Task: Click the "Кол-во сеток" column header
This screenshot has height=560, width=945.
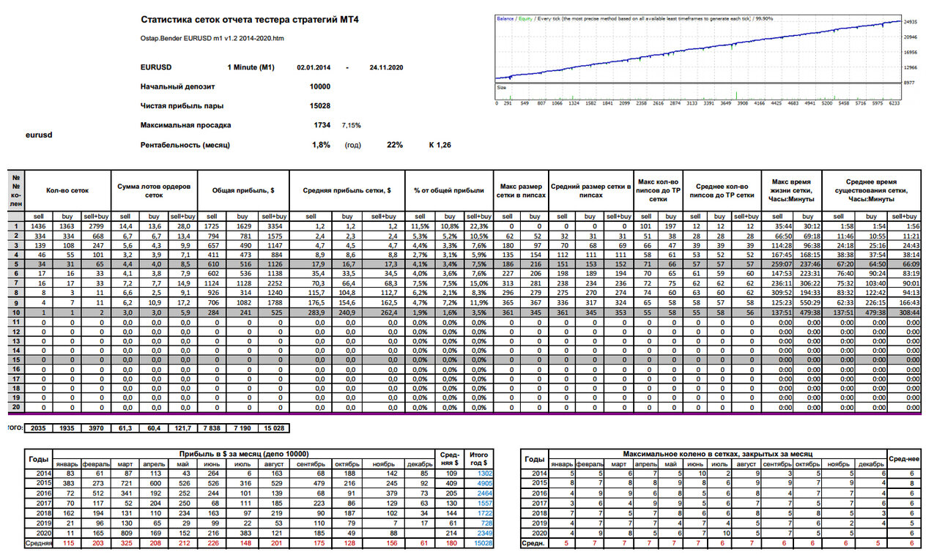Action: tap(67, 190)
